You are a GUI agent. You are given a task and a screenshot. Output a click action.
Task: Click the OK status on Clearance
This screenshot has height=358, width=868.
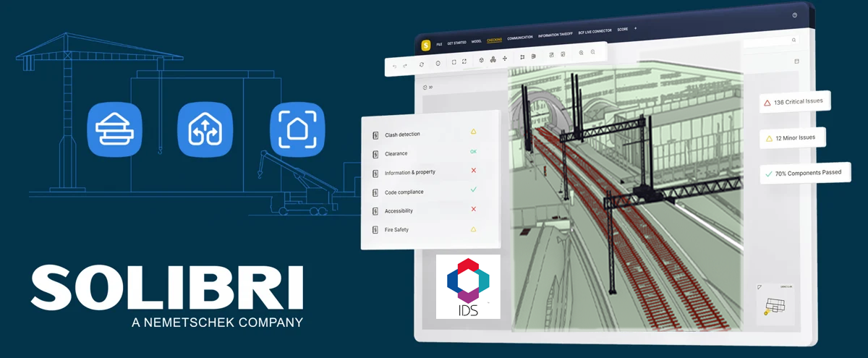click(473, 151)
